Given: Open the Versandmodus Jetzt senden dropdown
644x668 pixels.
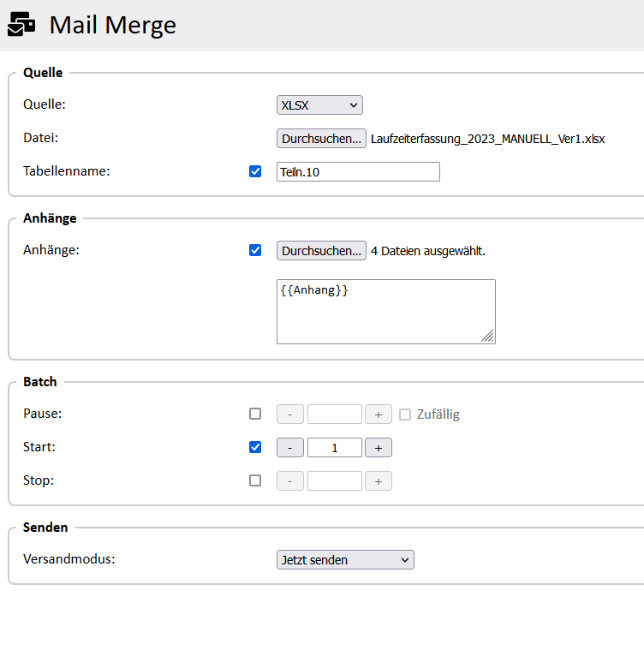Looking at the screenshot, I should pos(345,560).
